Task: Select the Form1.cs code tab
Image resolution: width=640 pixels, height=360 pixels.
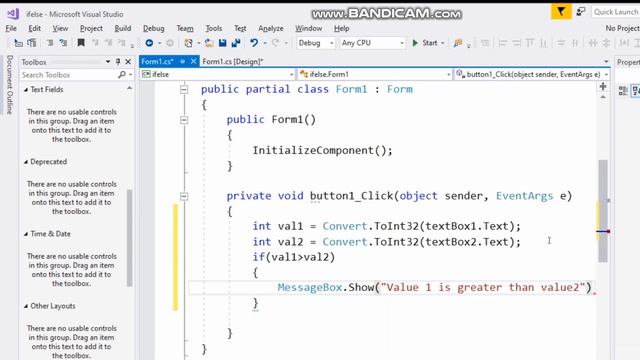Action: pyautogui.click(x=157, y=62)
